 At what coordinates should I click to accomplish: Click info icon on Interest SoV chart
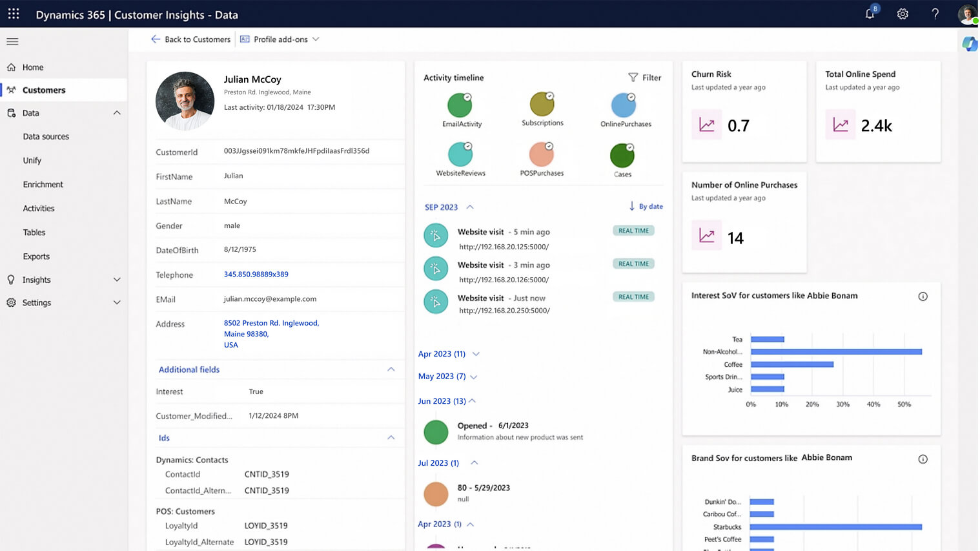923,296
